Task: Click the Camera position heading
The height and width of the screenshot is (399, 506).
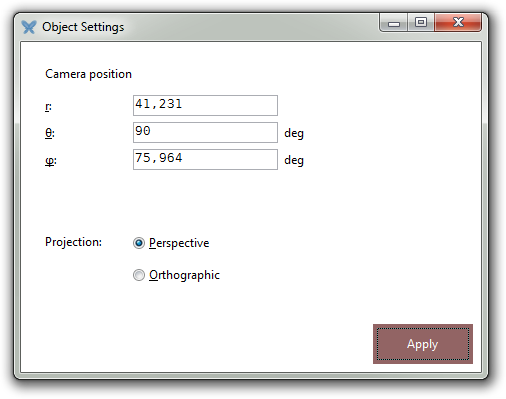Action: click(88, 74)
